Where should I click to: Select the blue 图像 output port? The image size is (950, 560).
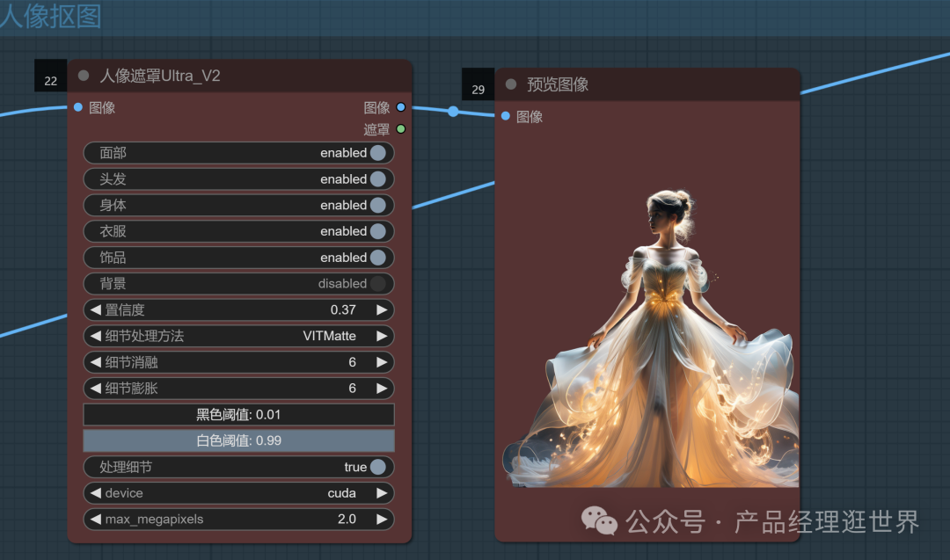400,107
